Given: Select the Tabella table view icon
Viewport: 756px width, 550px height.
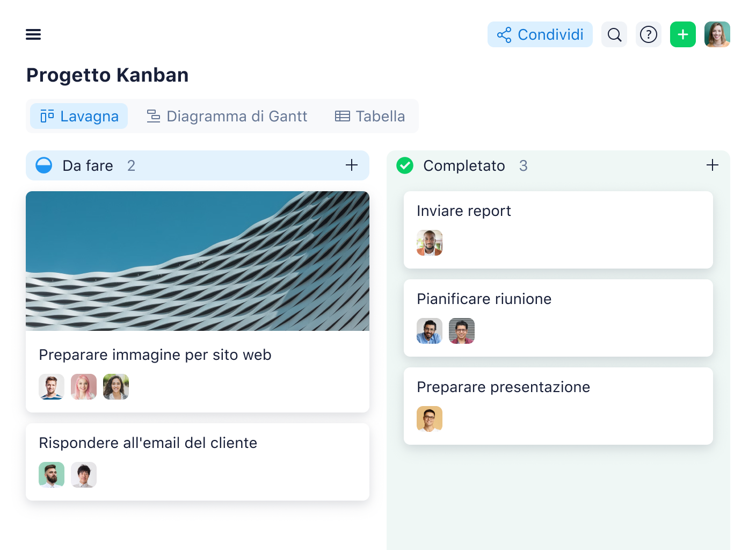Looking at the screenshot, I should (342, 116).
